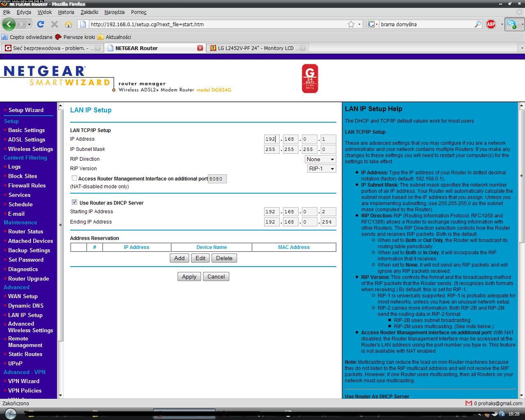
Task: Close the NETGEAR Router tab
Action: (x=200, y=48)
